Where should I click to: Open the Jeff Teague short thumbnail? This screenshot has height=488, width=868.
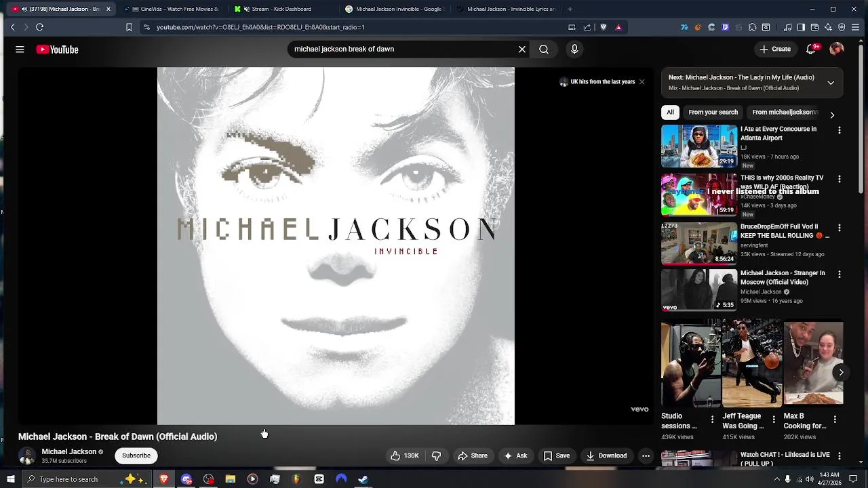point(752,363)
